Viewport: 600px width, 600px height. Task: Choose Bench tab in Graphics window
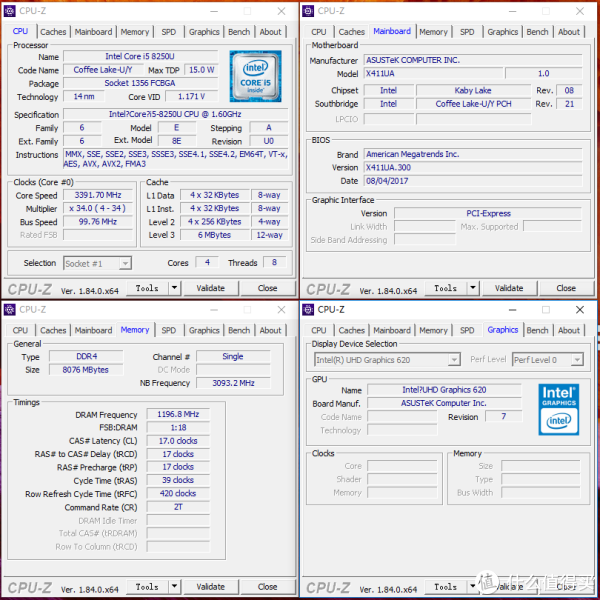pyautogui.click(x=538, y=330)
